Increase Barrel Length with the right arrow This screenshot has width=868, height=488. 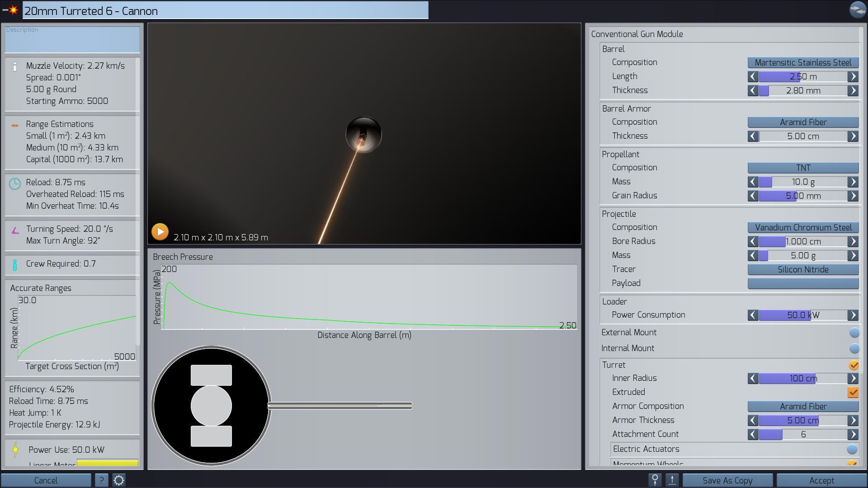click(x=853, y=77)
